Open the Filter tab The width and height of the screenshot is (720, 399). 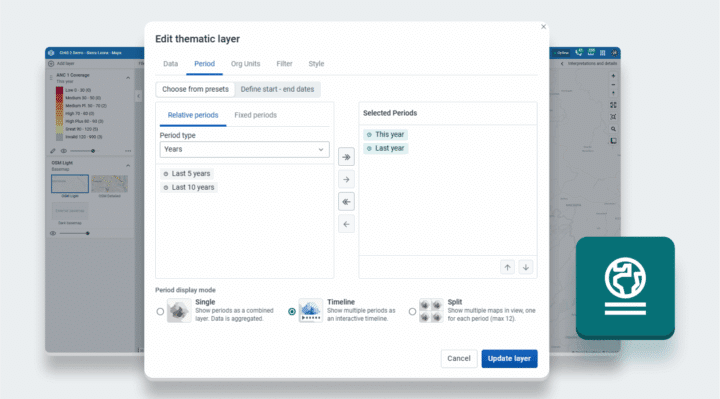(x=284, y=64)
